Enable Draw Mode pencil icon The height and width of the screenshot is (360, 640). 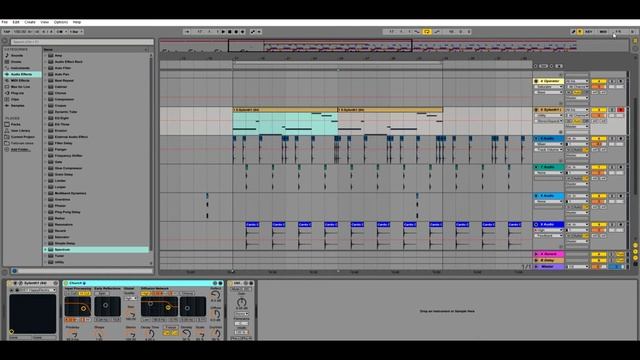tap(573, 32)
